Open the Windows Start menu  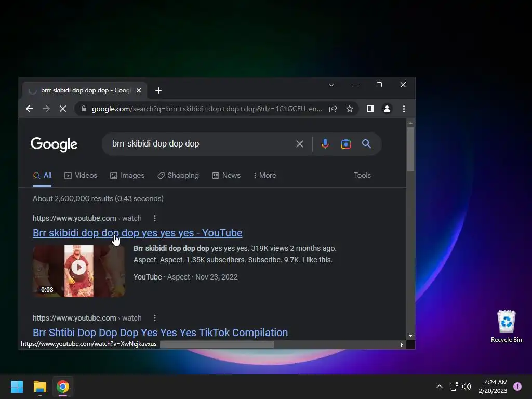coord(17,387)
